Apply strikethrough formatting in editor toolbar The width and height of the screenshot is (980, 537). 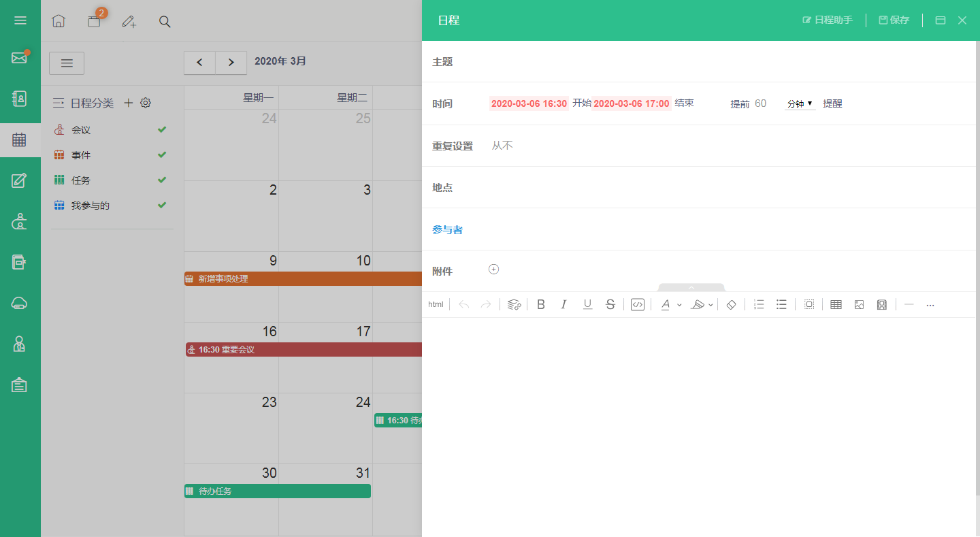610,304
